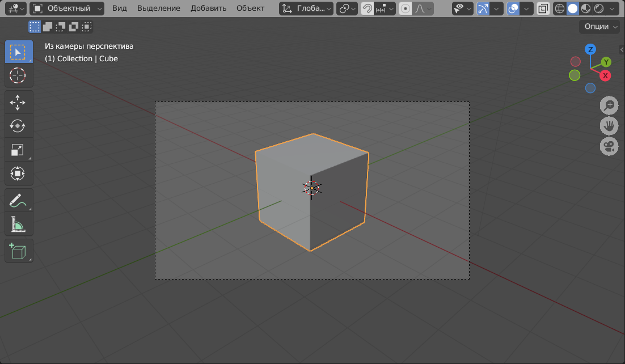Open the Вид menu
Image resolution: width=625 pixels, height=364 pixels.
[x=120, y=9]
